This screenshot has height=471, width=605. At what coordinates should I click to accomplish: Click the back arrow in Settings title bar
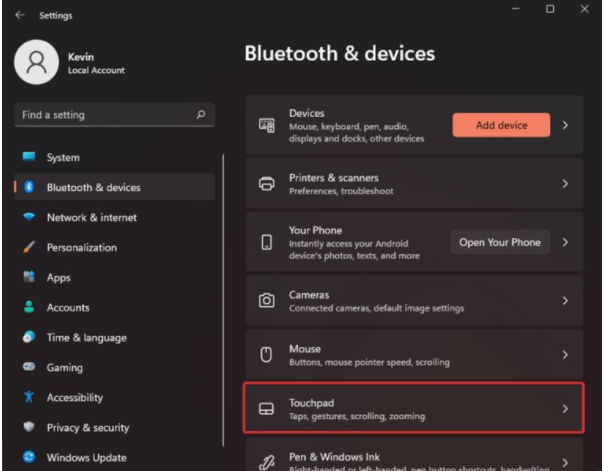[x=20, y=15]
